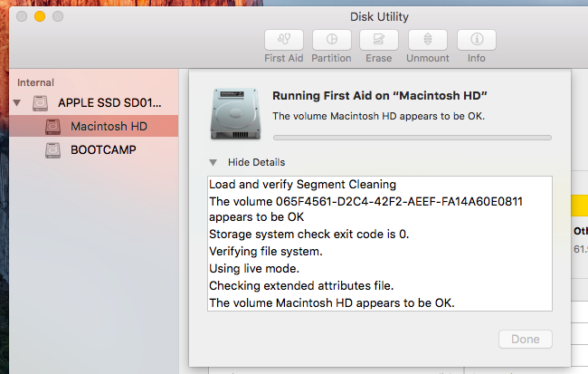Click the First Aid stethoscope icon
Screen dimensions: 588x374
tap(283, 40)
